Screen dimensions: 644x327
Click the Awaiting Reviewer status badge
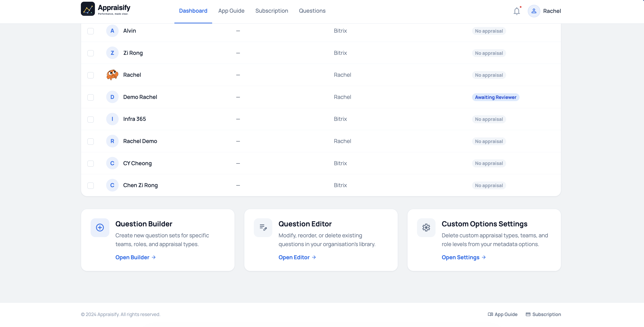click(495, 97)
